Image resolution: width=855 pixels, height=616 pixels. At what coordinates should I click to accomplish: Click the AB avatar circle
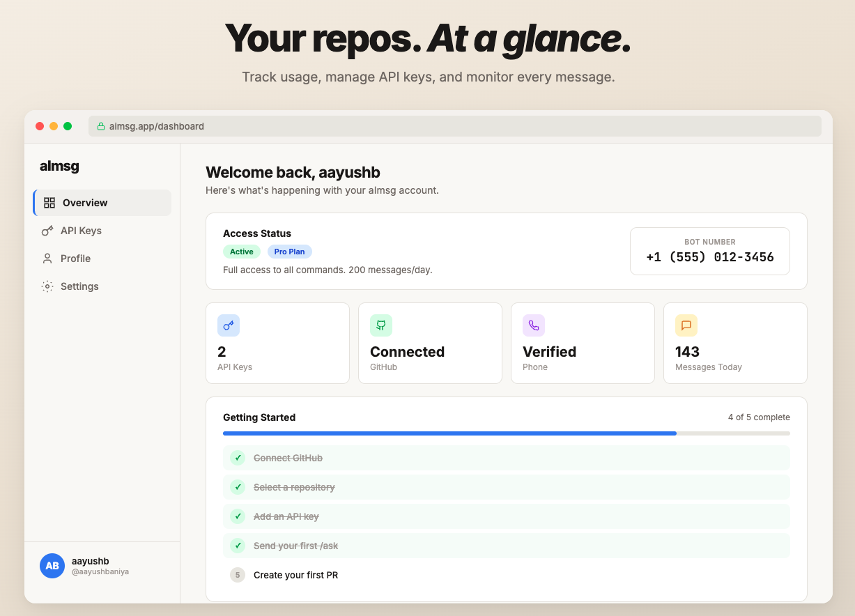point(52,566)
